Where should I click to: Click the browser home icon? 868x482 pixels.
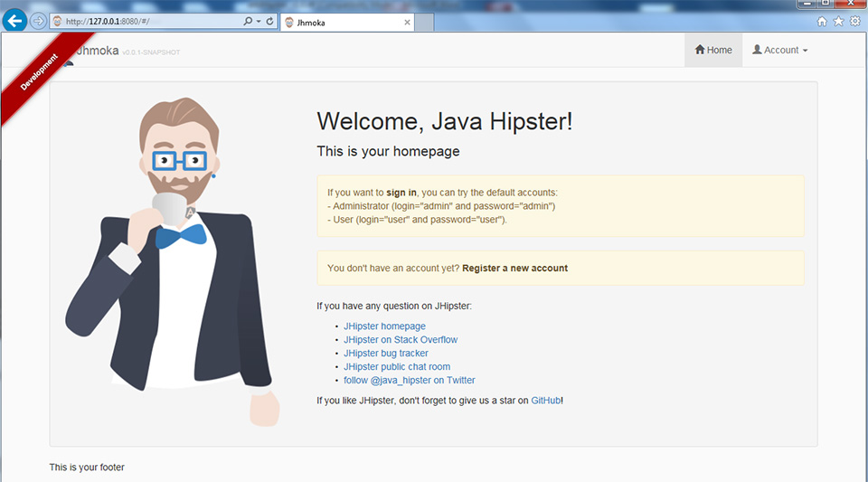(x=822, y=22)
